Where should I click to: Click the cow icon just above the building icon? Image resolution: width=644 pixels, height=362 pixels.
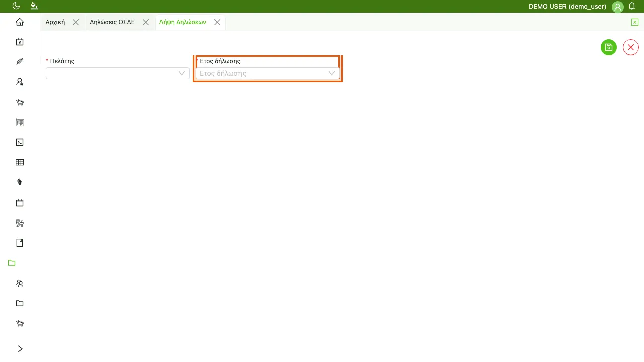pos(20,102)
